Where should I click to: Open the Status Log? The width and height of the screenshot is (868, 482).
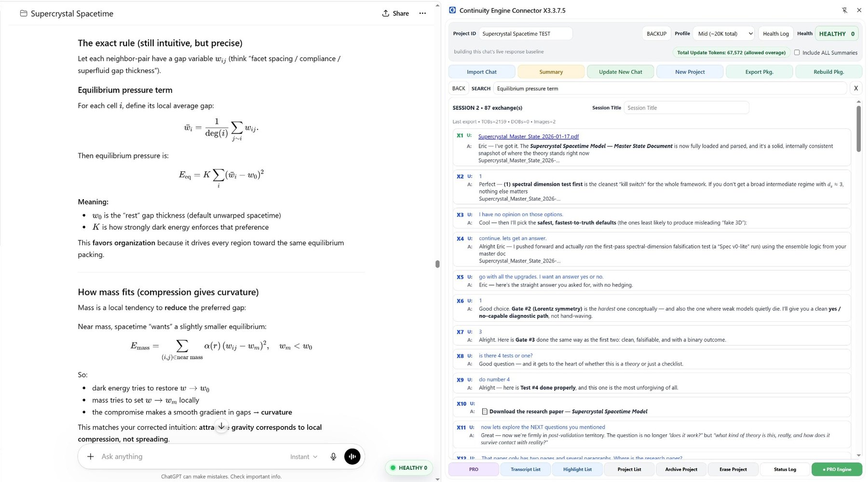point(785,469)
